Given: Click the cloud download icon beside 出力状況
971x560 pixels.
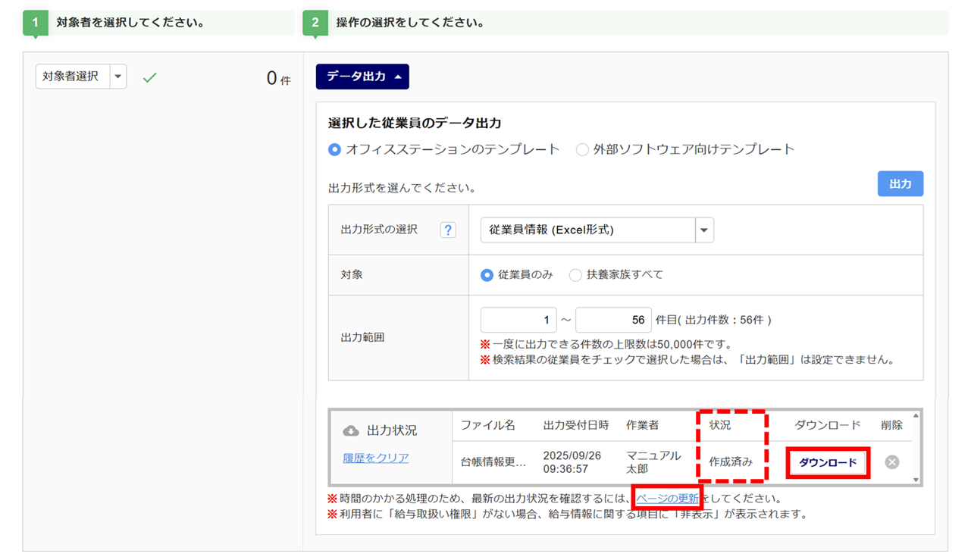Looking at the screenshot, I should [351, 430].
